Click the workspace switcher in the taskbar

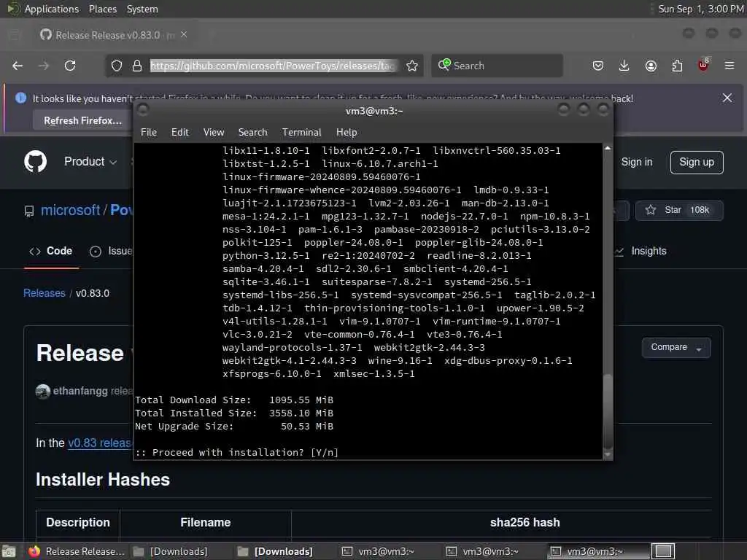(x=663, y=551)
